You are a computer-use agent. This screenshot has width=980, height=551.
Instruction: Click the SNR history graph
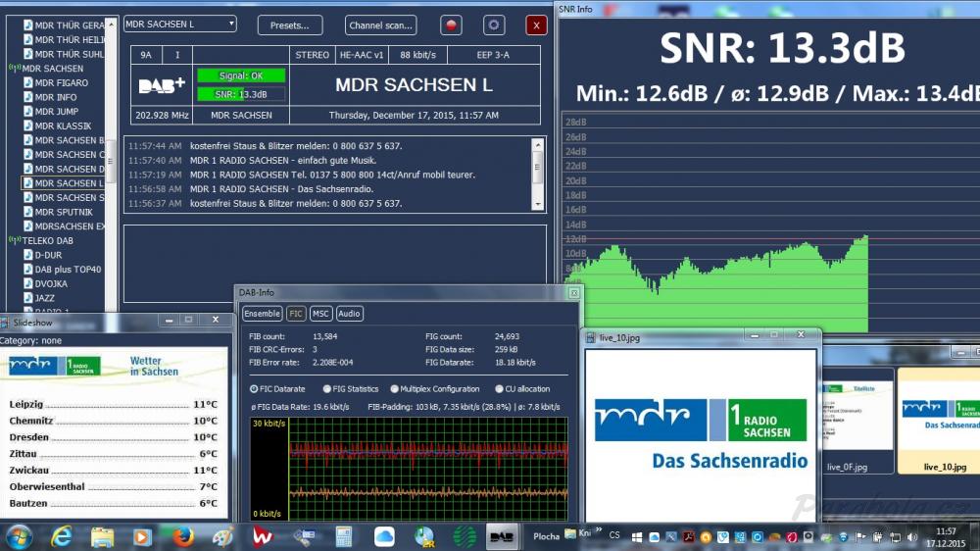pos(772,224)
